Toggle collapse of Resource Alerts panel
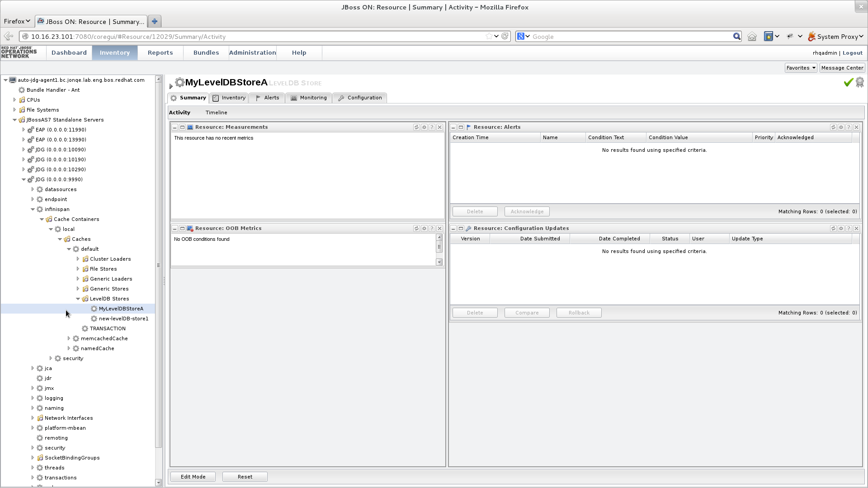The width and height of the screenshot is (868, 488). click(x=454, y=127)
